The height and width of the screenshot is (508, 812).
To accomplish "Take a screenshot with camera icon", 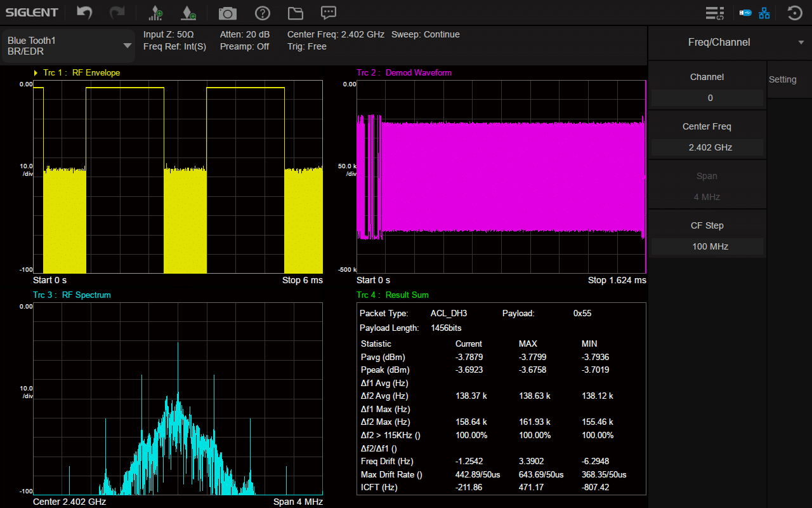I will point(227,13).
